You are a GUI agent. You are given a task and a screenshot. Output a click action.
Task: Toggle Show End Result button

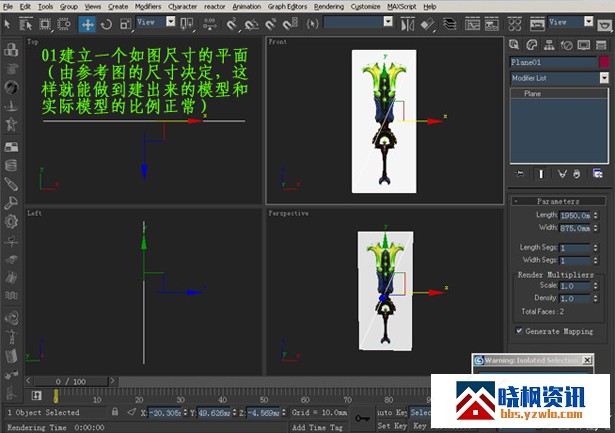click(541, 173)
